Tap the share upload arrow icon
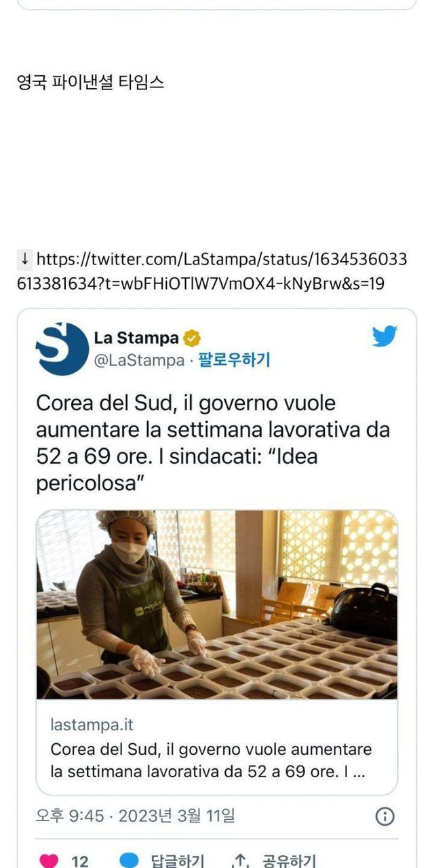434x868 pixels. [x=239, y=861]
